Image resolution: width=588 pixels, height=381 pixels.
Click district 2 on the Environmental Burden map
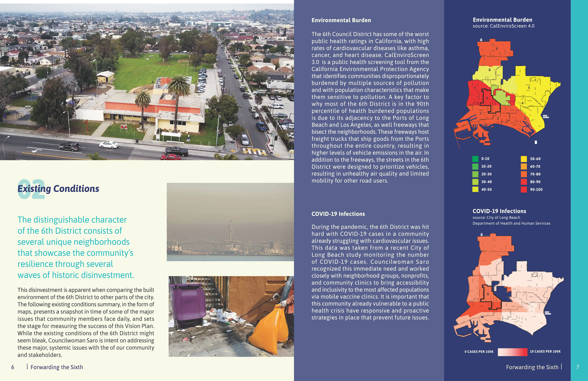tap(498, 119)
